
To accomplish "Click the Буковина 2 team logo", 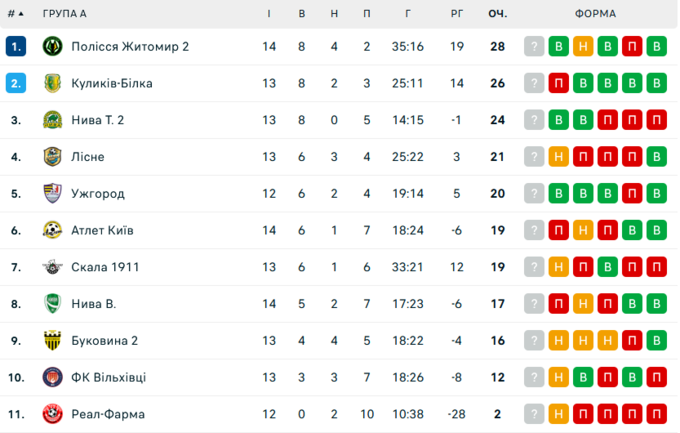I will click(x=53, y=341).
